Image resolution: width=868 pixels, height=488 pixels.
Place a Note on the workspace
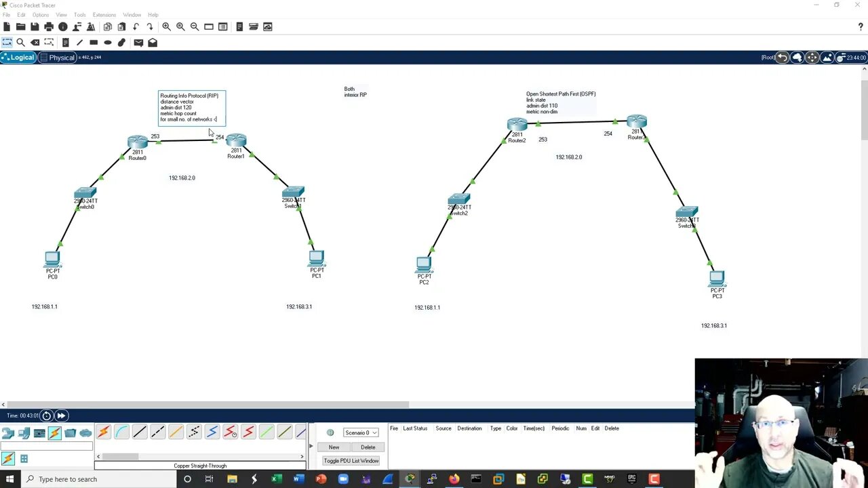(66, 42)
